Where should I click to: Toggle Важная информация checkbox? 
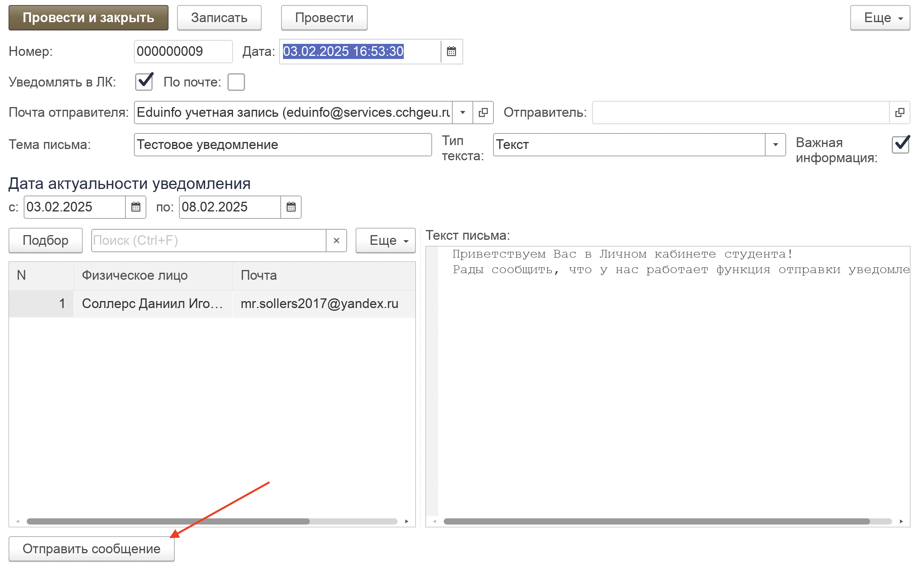tap(900, 145)
